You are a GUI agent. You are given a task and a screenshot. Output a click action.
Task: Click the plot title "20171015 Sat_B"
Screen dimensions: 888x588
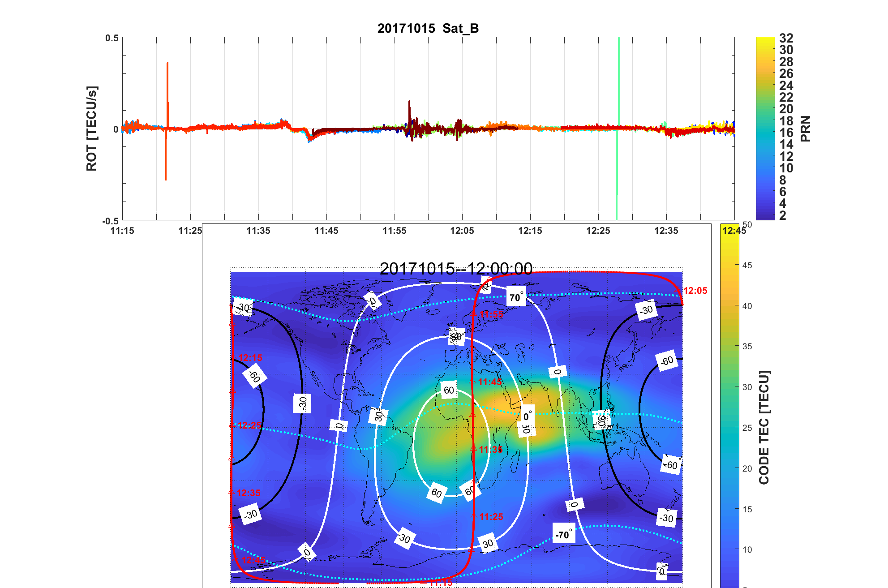click(428, 28)
